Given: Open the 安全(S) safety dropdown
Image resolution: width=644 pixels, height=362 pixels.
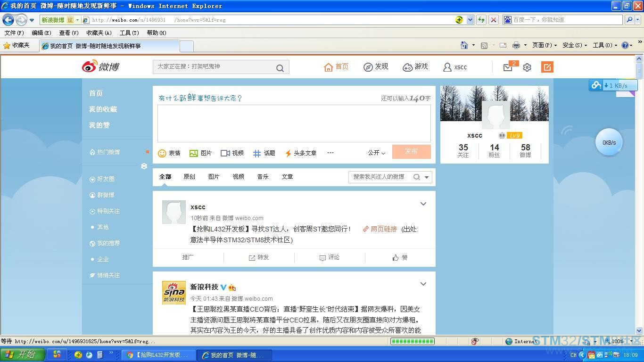Looking at the screenshot, I should (575, 45).
